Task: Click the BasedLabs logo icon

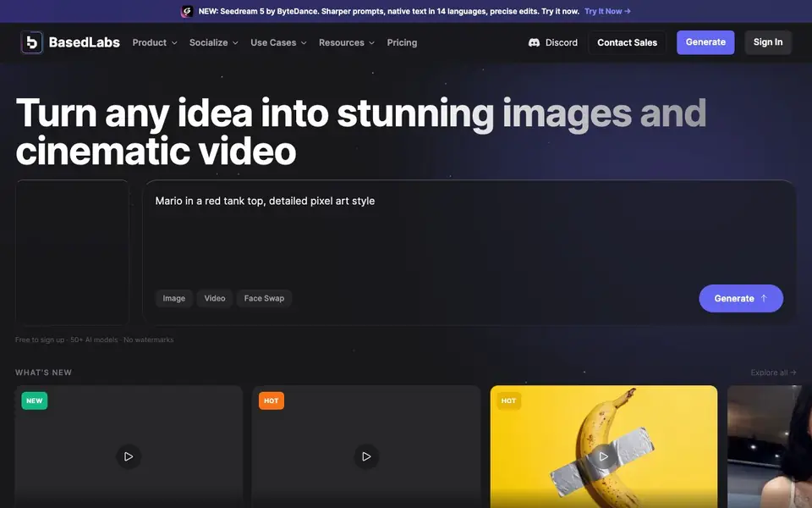Action: (x=31, y=42)
